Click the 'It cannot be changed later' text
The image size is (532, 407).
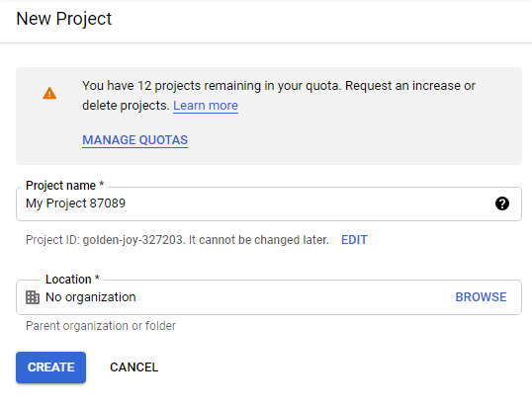click(258, 240)
